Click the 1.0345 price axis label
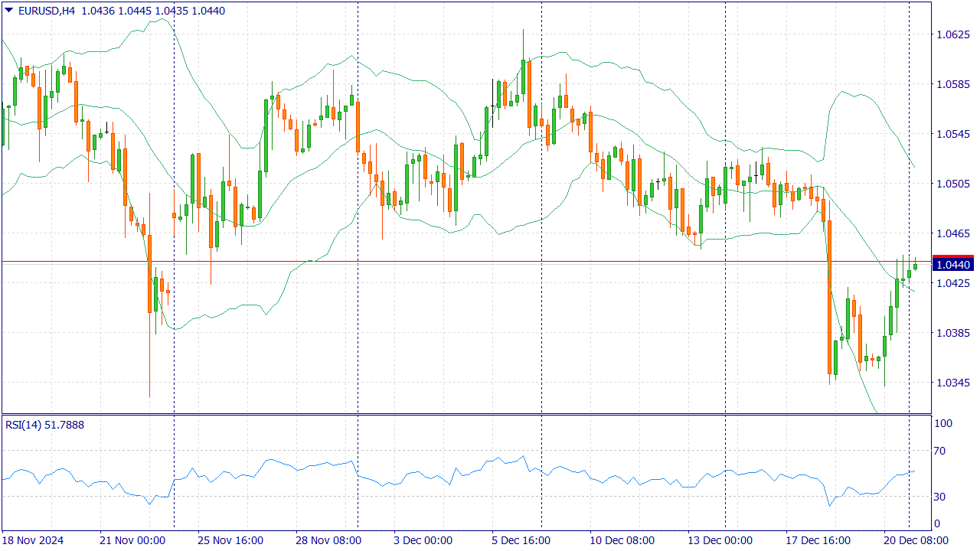 (x=954, y=383)
